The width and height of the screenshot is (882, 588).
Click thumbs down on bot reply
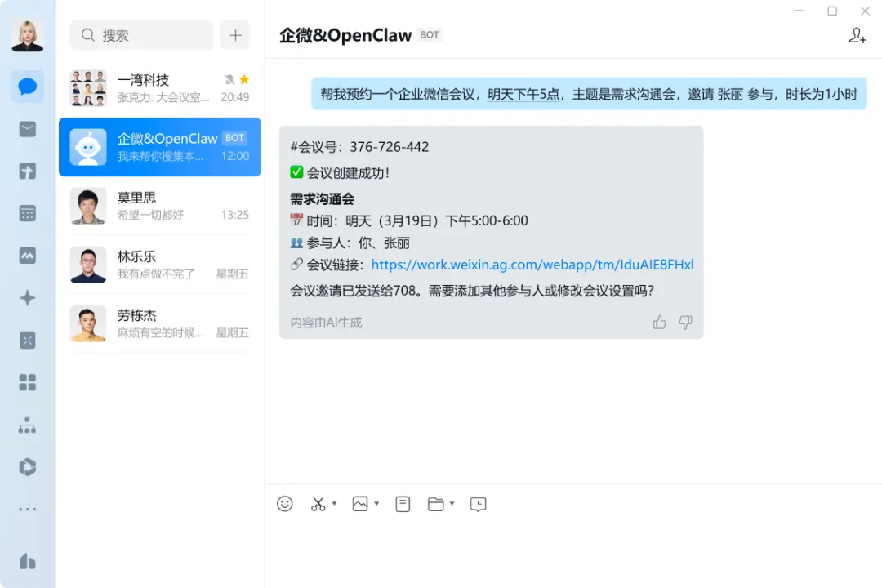click(x=685, y=323)
